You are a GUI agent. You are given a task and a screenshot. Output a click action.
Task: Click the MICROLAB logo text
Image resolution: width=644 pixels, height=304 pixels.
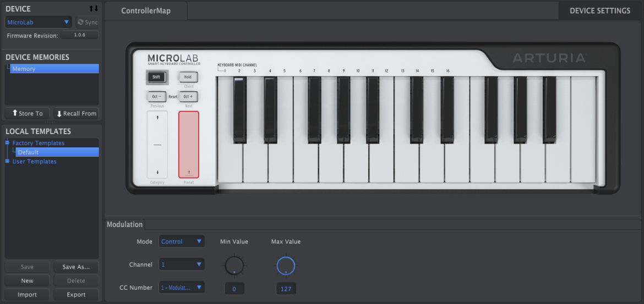pyautogui.click(x=173, y=59)
